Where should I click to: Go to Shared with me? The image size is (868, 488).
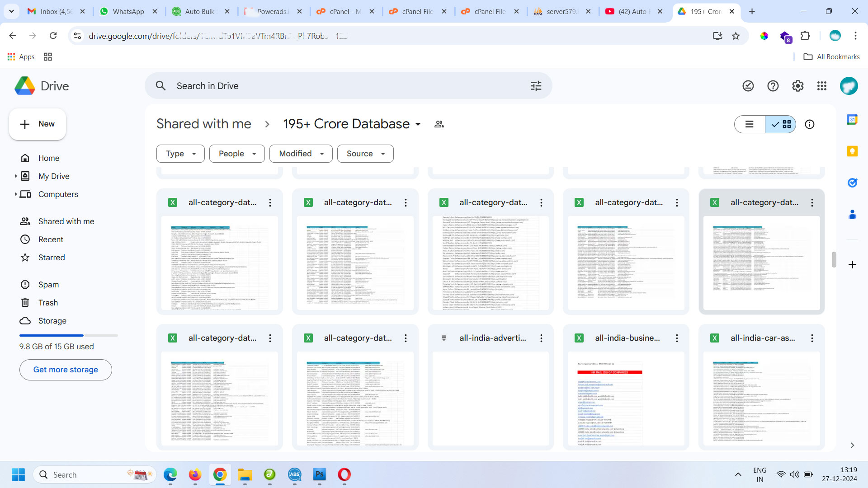click(x=66, y=221)
